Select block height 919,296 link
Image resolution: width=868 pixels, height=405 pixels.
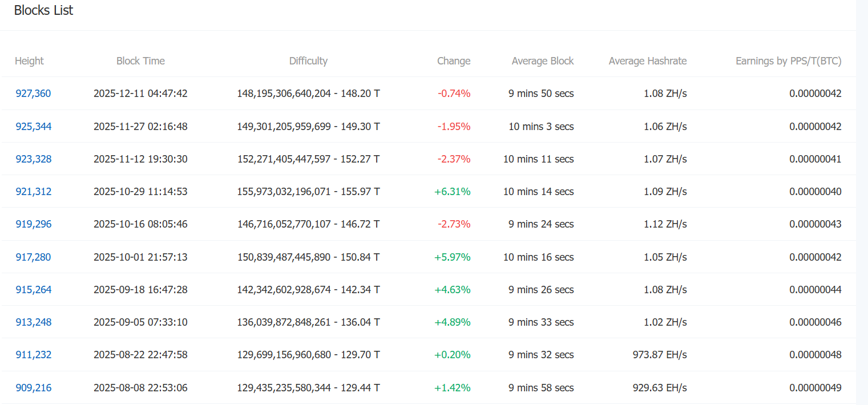point(33,224)
